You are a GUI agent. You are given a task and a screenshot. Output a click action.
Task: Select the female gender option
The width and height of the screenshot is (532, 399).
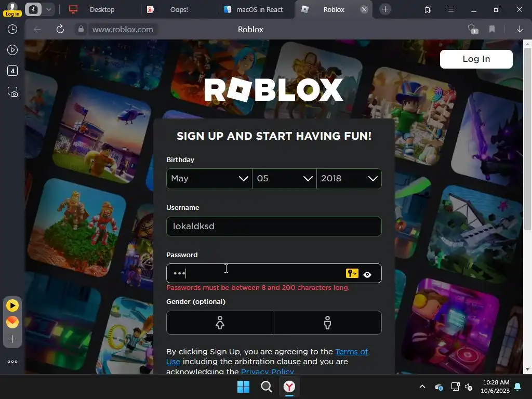tap(220, 323)
